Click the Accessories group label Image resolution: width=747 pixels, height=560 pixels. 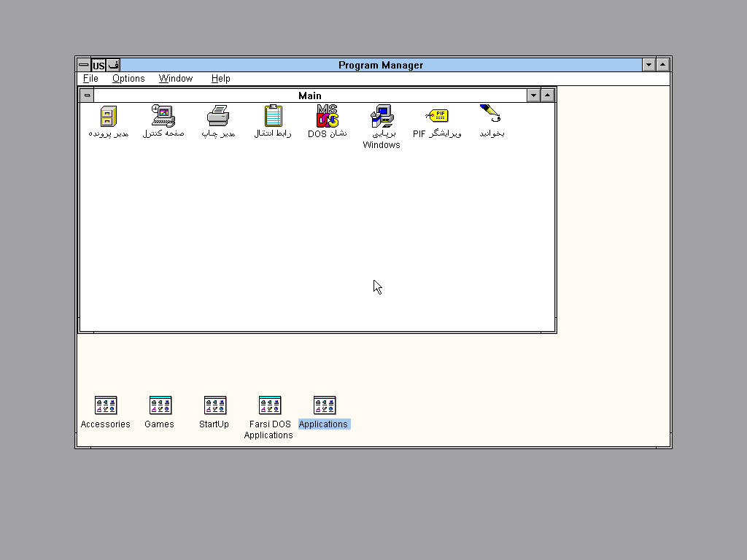click(105, 424)
